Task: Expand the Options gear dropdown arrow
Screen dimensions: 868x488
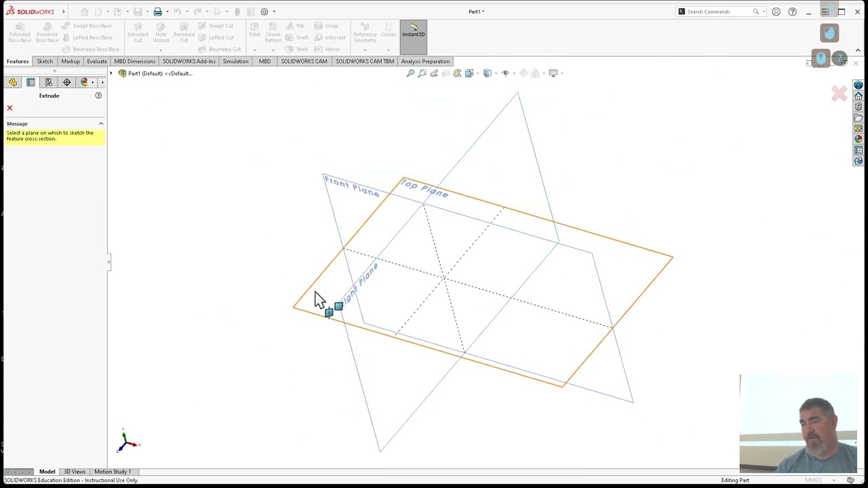Action: [274, 12]
